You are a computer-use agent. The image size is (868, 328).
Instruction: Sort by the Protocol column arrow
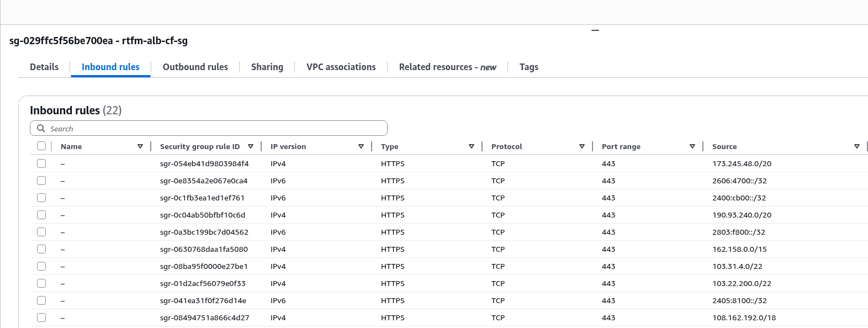coord(582,146)
